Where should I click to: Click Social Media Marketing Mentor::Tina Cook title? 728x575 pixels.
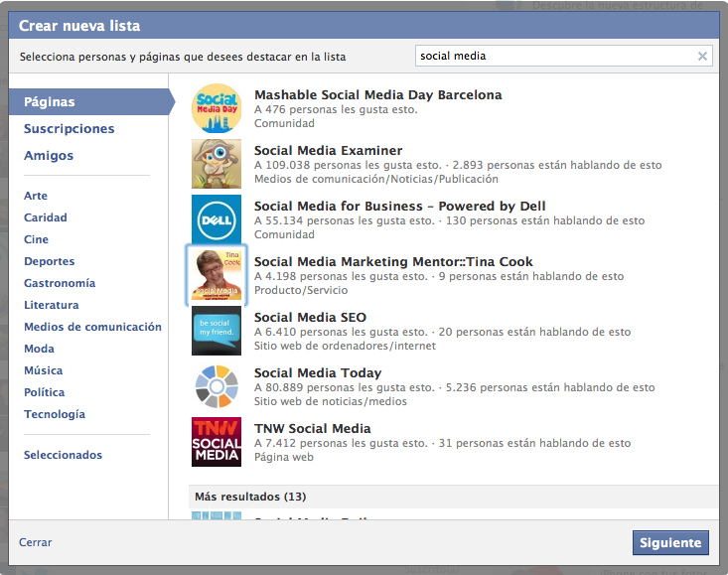point(393,262)
